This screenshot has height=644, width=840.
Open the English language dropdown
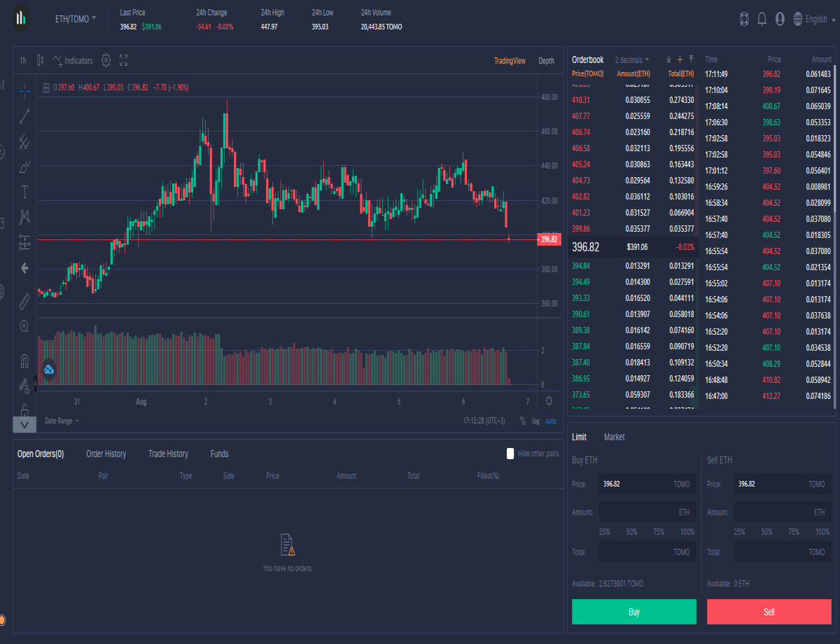pos(815,20)
